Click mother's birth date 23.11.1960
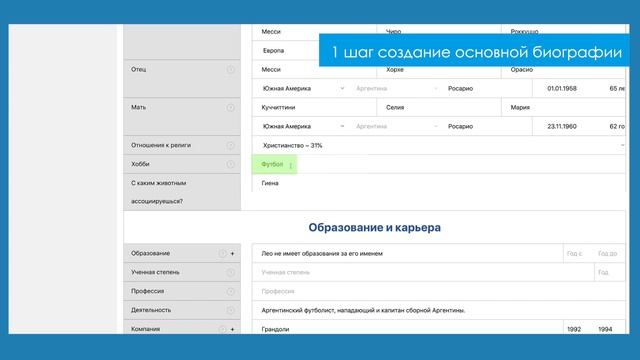Viewport: 640px width, 360px height. (562, 127)
